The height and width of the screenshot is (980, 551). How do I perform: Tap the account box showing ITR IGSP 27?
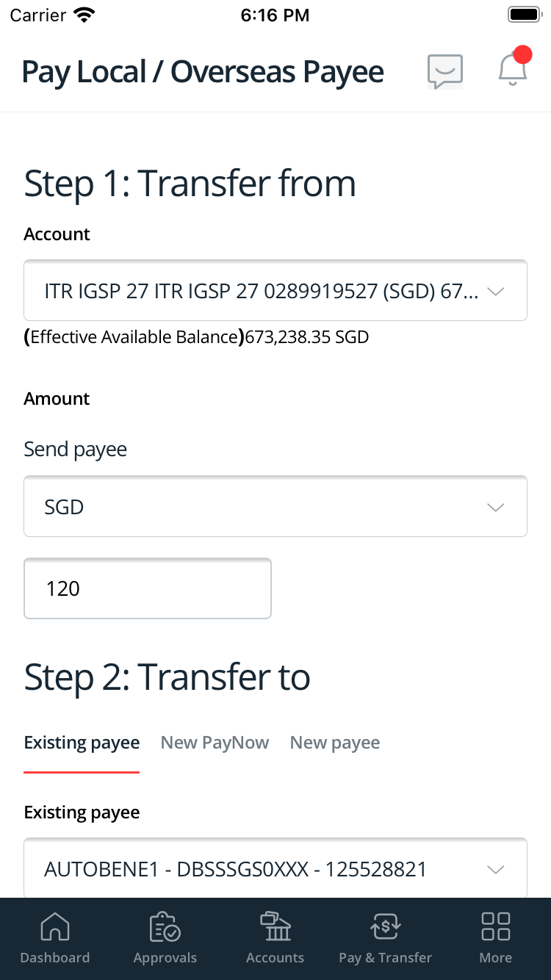point(275,290)
